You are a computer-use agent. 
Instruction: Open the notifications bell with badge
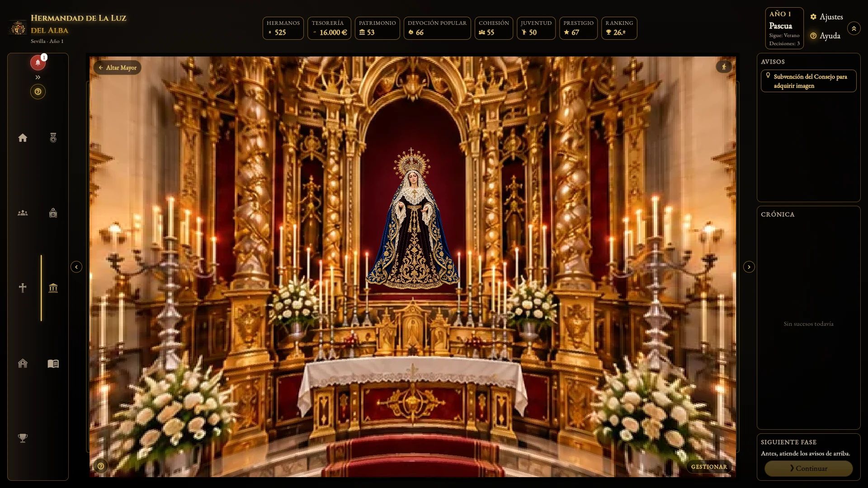[38, 63]
